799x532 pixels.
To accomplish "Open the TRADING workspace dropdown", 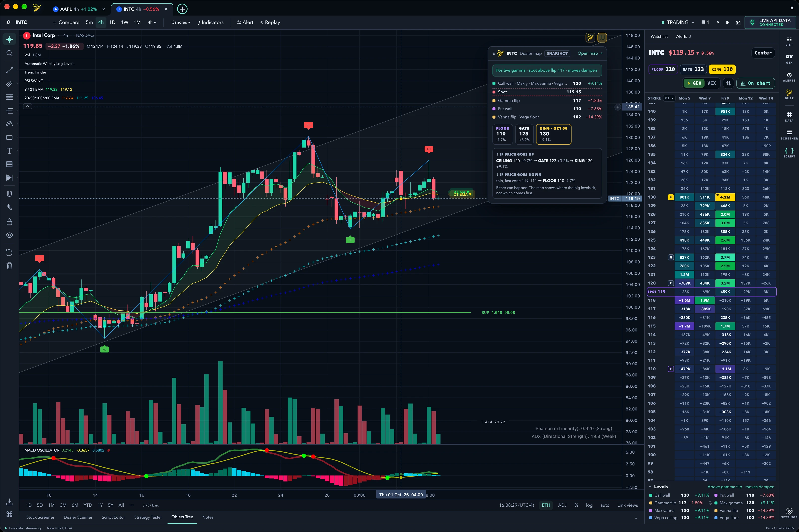I will point(678,22).
